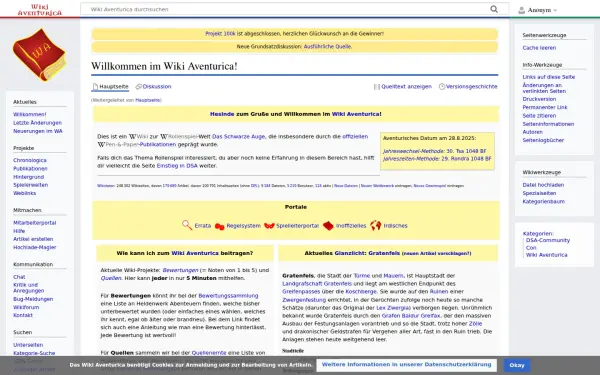This screenshot has width=600, height=375.
Task: Click the Wikipedia W icon before Rollenspiel
Action: (x=164, y=137)
